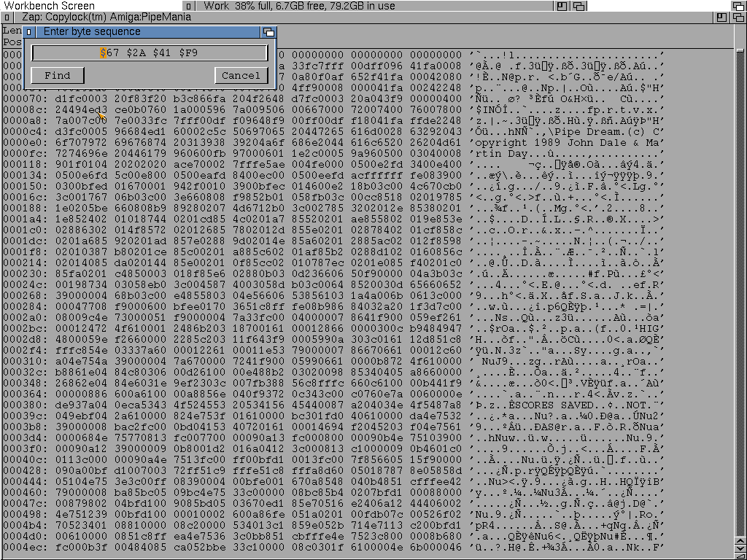
Task: Click the byte sequence input field
Action: click(150, 52)
